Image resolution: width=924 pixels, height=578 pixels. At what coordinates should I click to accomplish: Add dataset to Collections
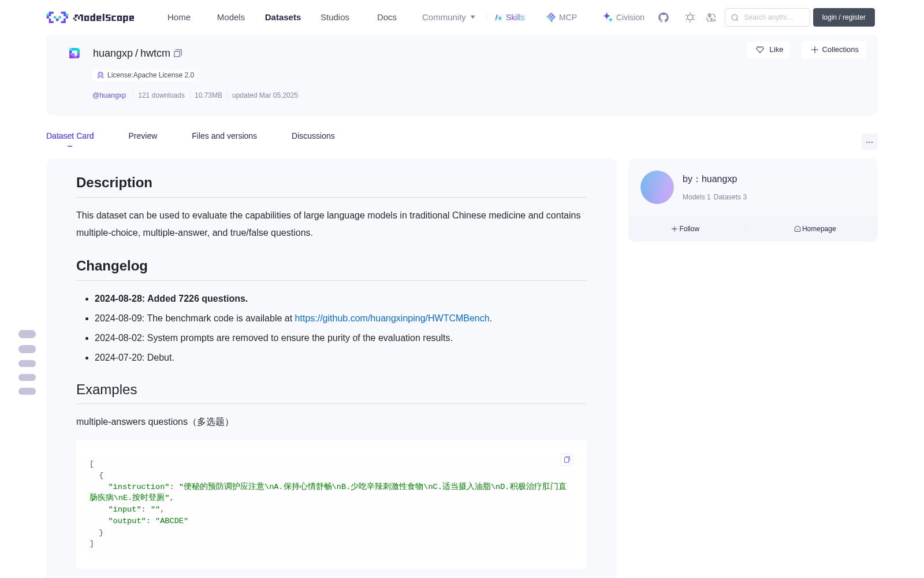tap(834, 50)
